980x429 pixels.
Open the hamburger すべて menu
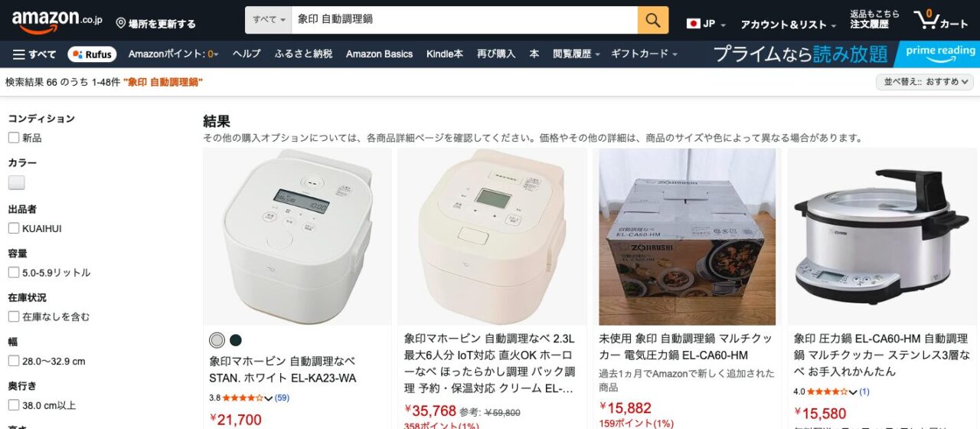click(35, 54)
